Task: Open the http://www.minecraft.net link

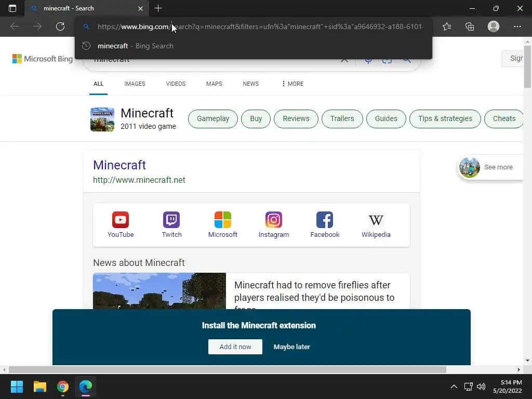Action: click(x=139, y=180)
